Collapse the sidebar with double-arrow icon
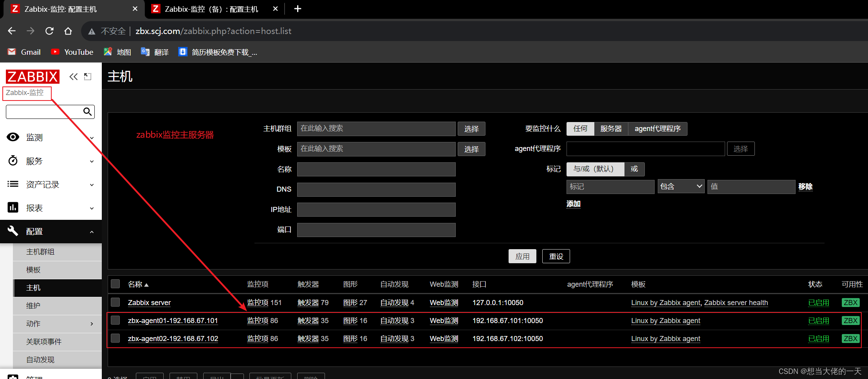 pyautogui.click(x=74, y=77)
